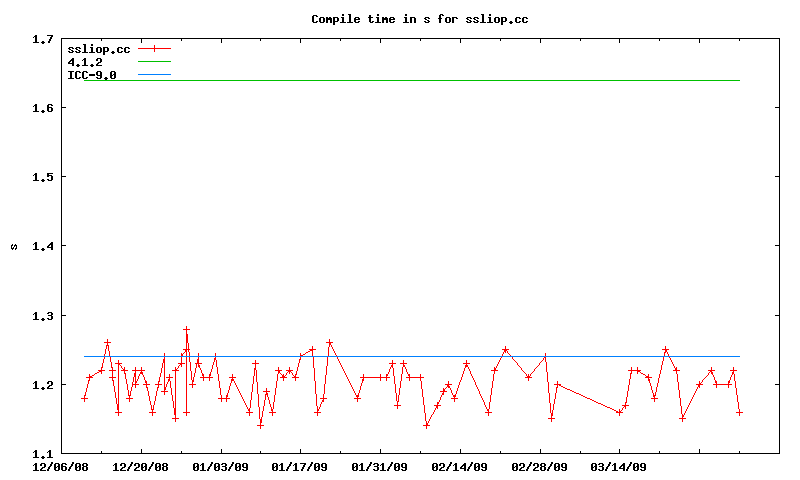Click the last red data point on right
The image size is (800, 480).
tap(739, 412)
